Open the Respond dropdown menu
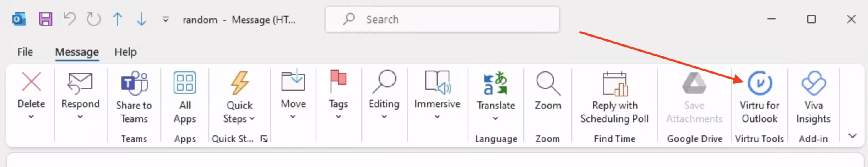868x167 pixels. pos(80,117)
